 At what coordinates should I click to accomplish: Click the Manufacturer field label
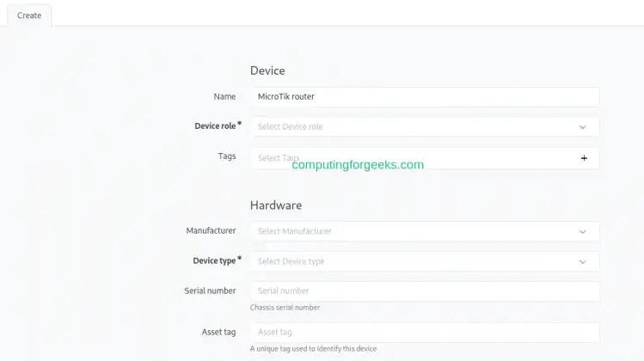coord(211,231)
